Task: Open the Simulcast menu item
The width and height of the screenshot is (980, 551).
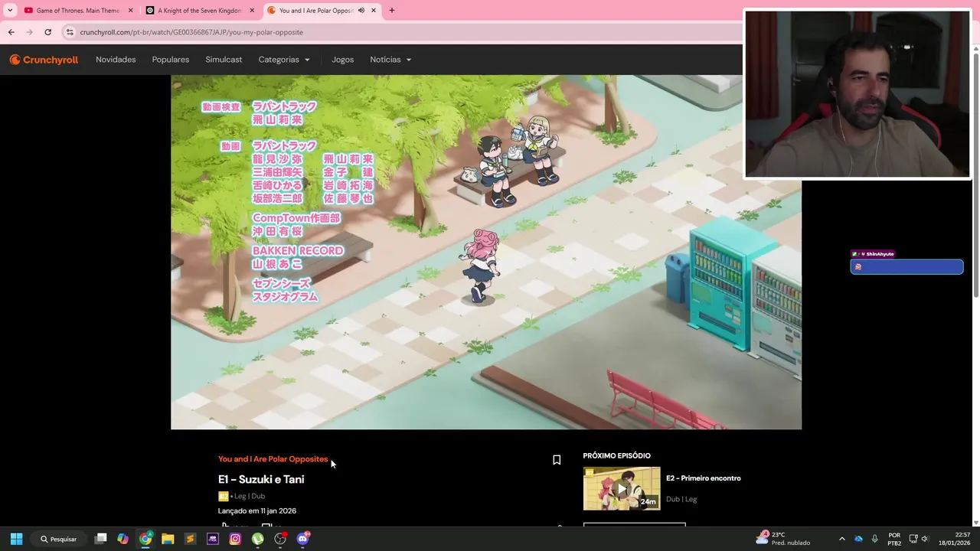Action: (224, 60)
